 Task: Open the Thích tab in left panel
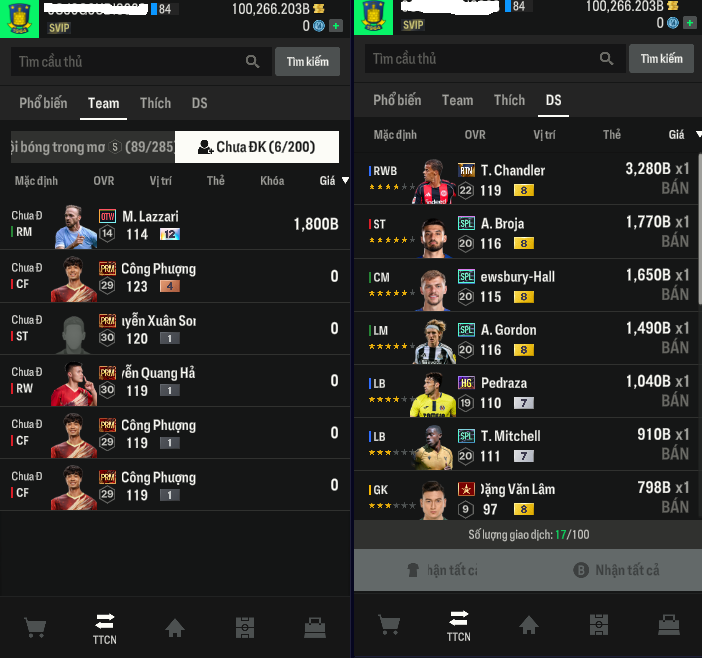pos(155,103)
